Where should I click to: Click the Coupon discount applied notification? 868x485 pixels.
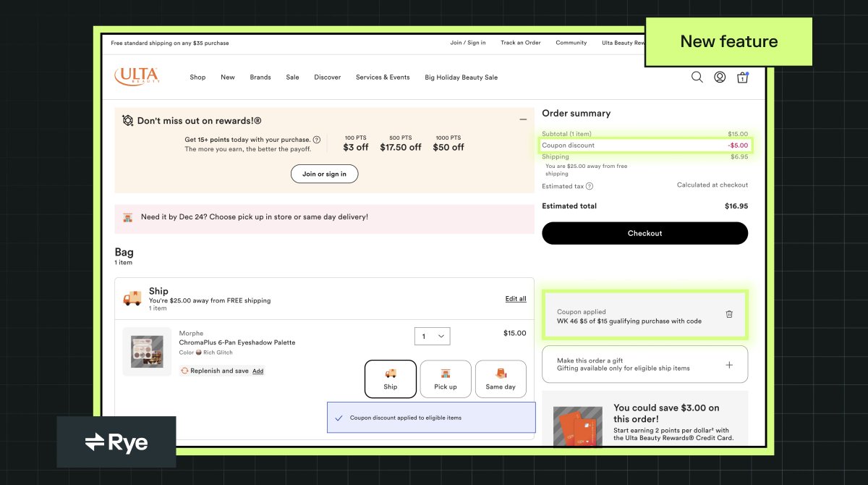click(x=431, y=418)
